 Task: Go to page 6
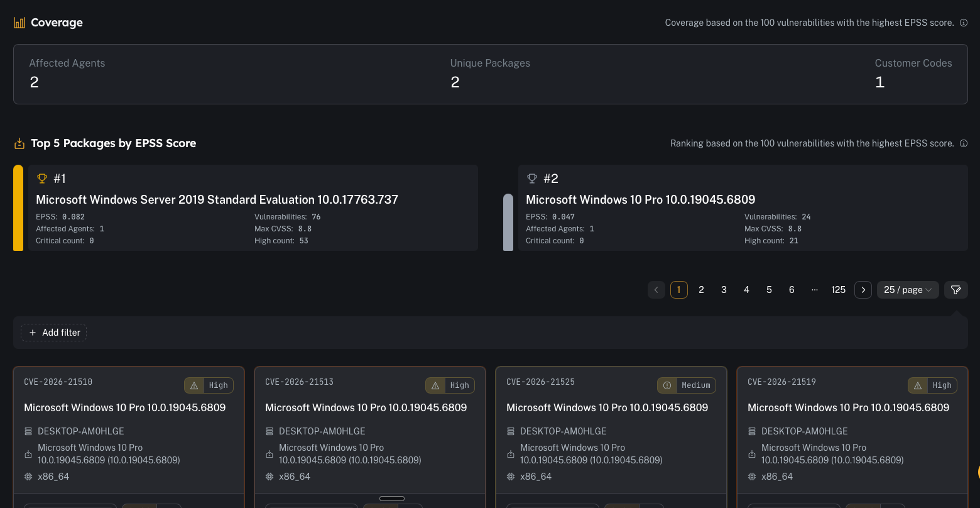coord(792,290)
